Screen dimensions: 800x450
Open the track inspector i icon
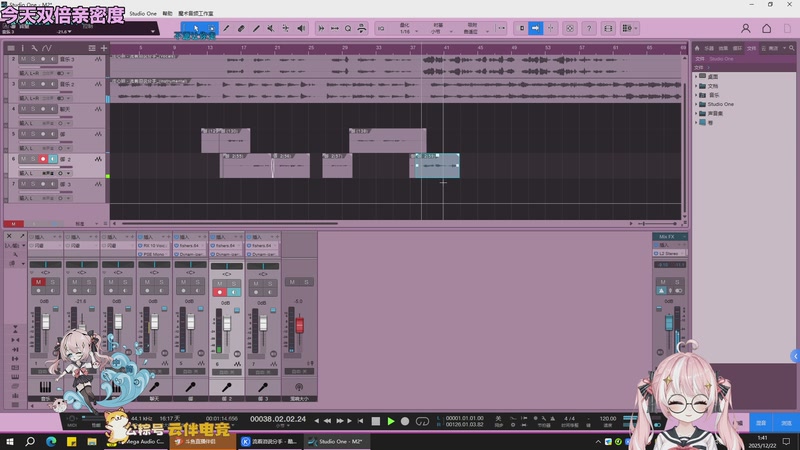click(x=22, y=48)
